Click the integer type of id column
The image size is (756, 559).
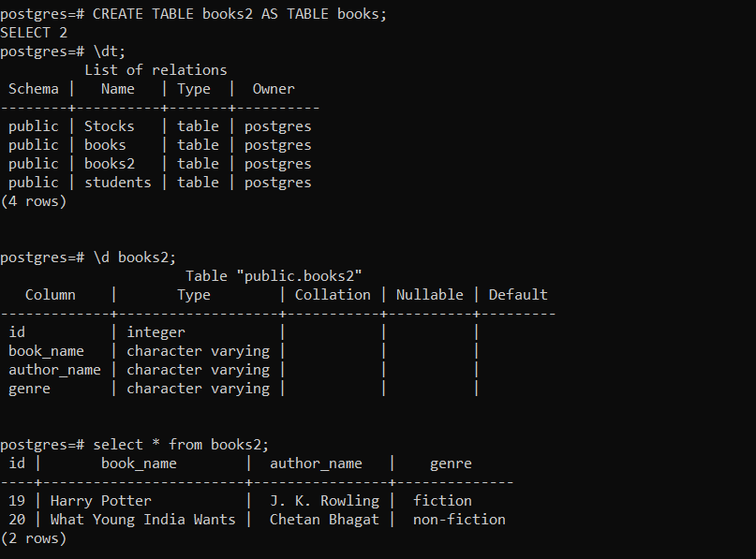pos(156,332)
